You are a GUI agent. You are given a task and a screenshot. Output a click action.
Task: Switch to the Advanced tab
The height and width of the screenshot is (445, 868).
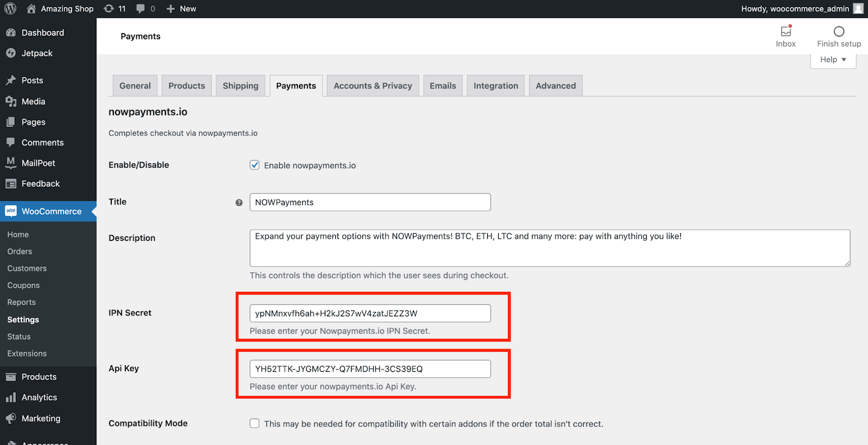tap(556, 86)
